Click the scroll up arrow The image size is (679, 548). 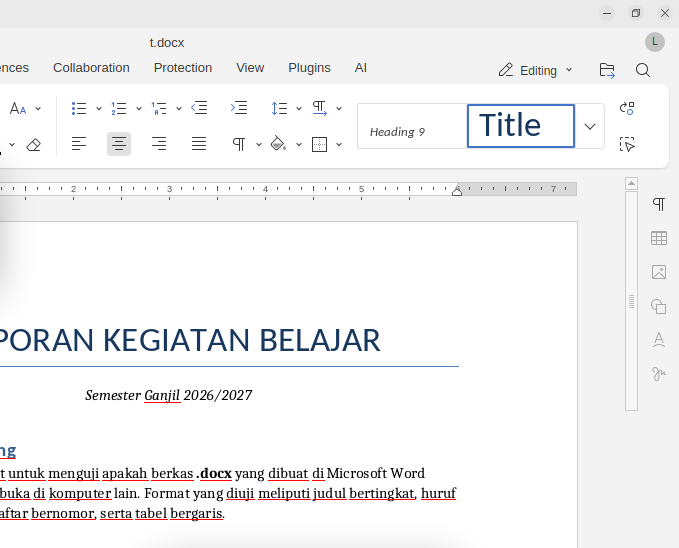click(x=631, y=183)
